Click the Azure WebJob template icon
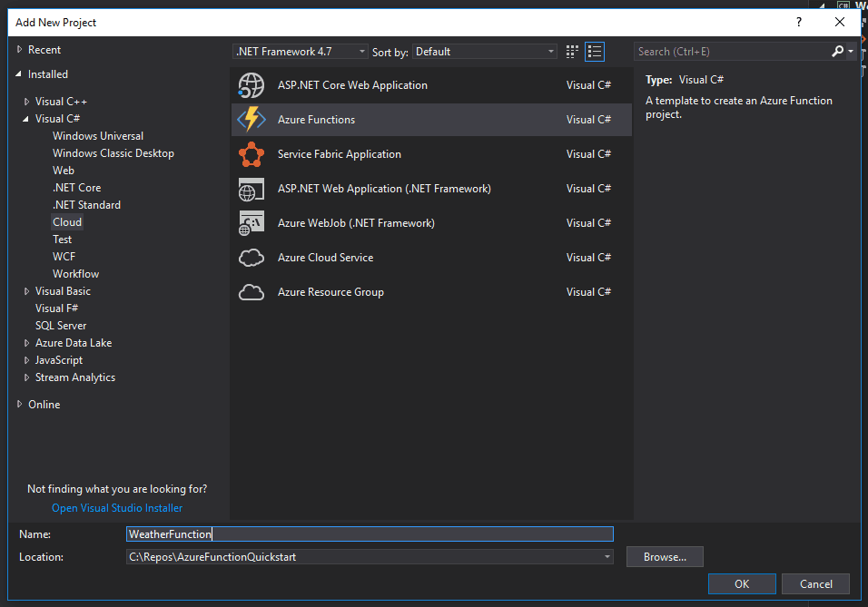The height and width of the screenshot is (607, 868). 252,222
